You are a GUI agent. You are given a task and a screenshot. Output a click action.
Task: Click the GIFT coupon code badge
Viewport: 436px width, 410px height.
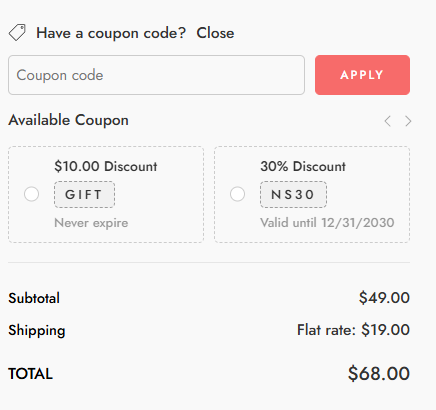[84, 195]
